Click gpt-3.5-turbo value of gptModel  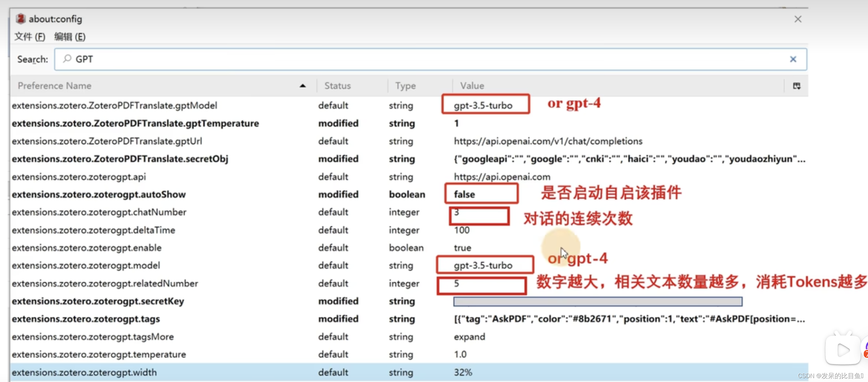pyautogui.click(x=483, y=105)
